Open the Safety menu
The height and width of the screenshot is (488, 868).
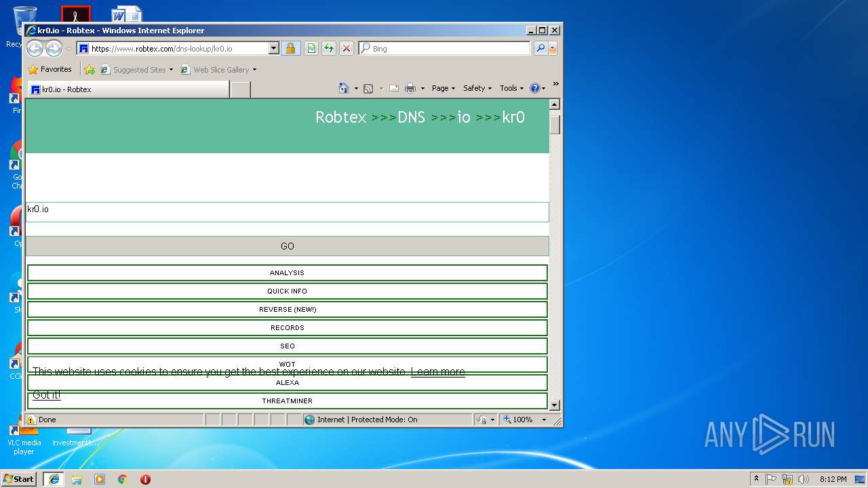[477, 88]
